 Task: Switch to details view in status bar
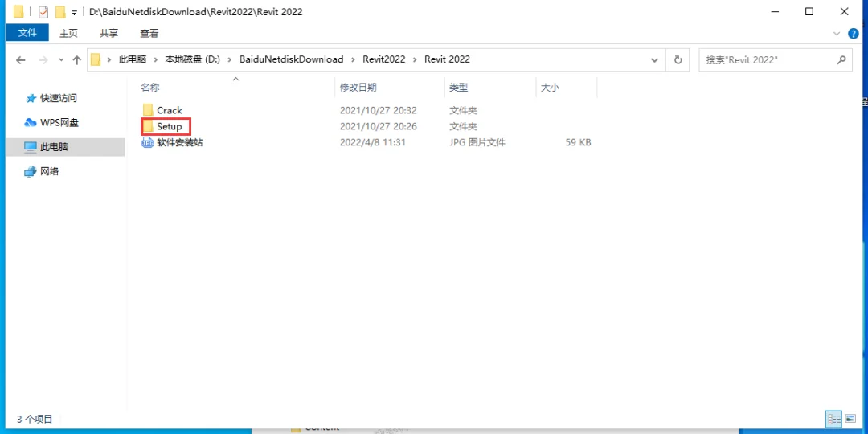833,418
